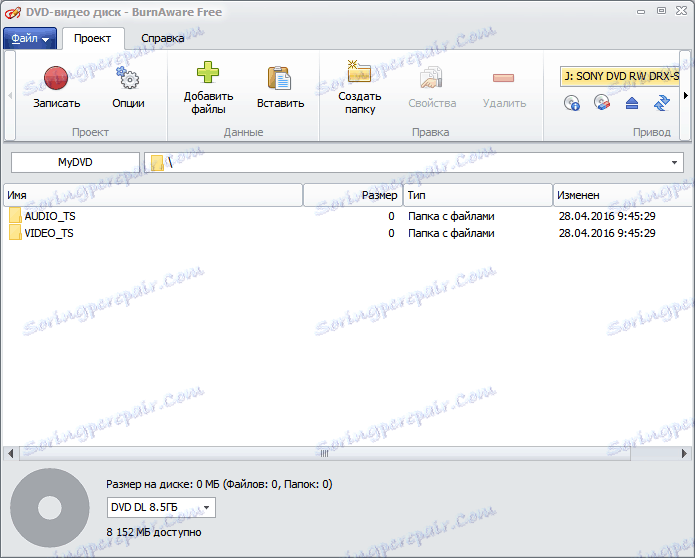The height and width of the screenshot is (558, 695).
Task: Switch to the Проект tab
Action: click(93, 39)
